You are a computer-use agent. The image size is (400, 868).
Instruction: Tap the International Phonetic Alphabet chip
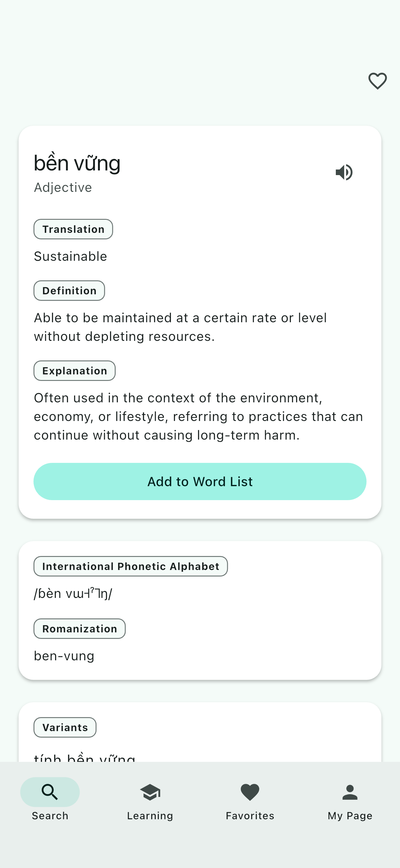(131, 566)
